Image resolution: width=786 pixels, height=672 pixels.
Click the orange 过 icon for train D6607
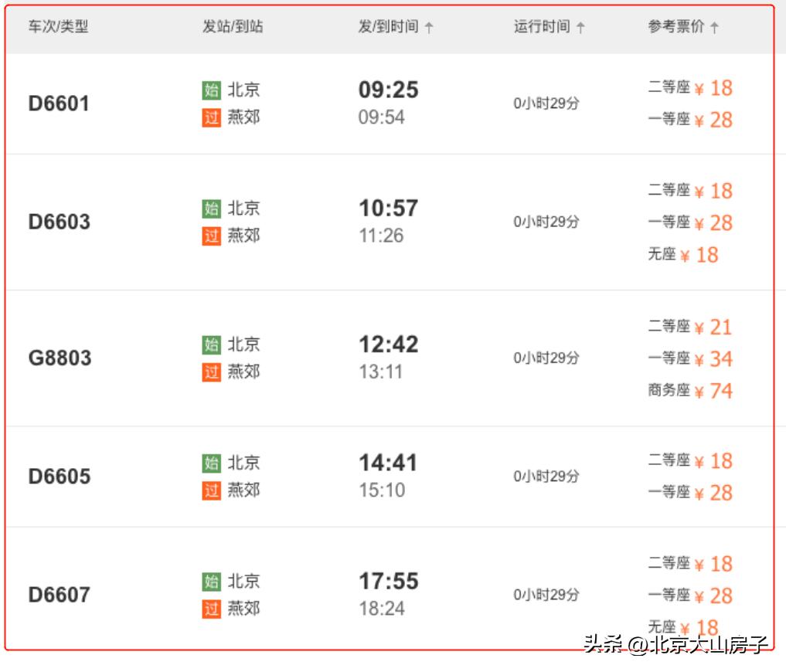[211, 609]
